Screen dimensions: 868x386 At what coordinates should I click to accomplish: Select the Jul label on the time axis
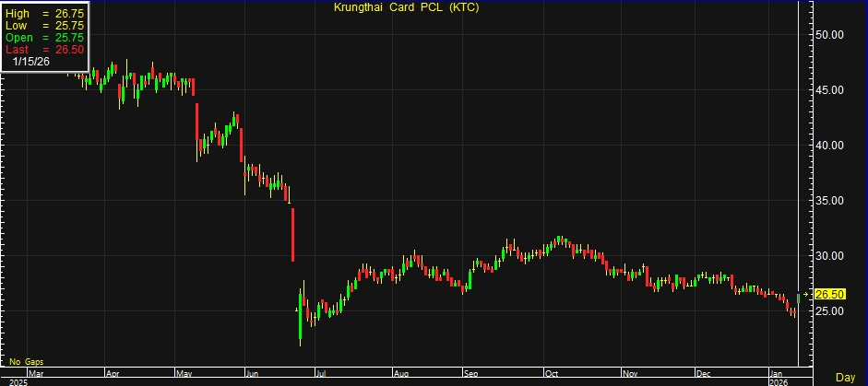(x=321, y=374)
